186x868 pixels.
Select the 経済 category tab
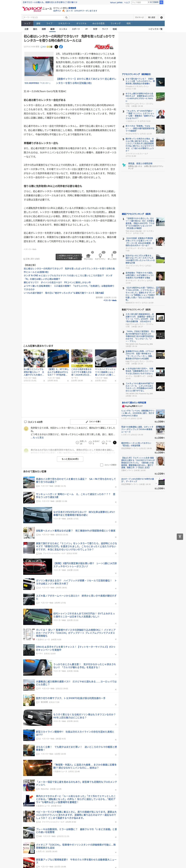(52, 29)
